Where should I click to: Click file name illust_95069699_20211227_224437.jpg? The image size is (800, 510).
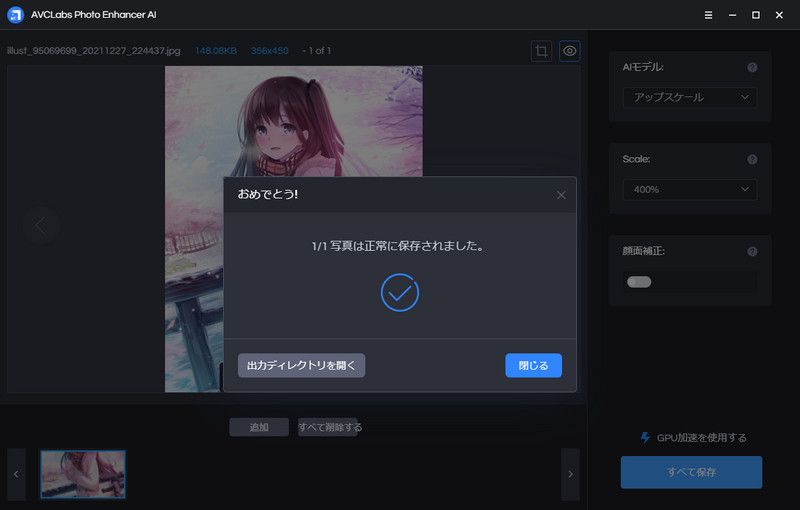[94, 51]
